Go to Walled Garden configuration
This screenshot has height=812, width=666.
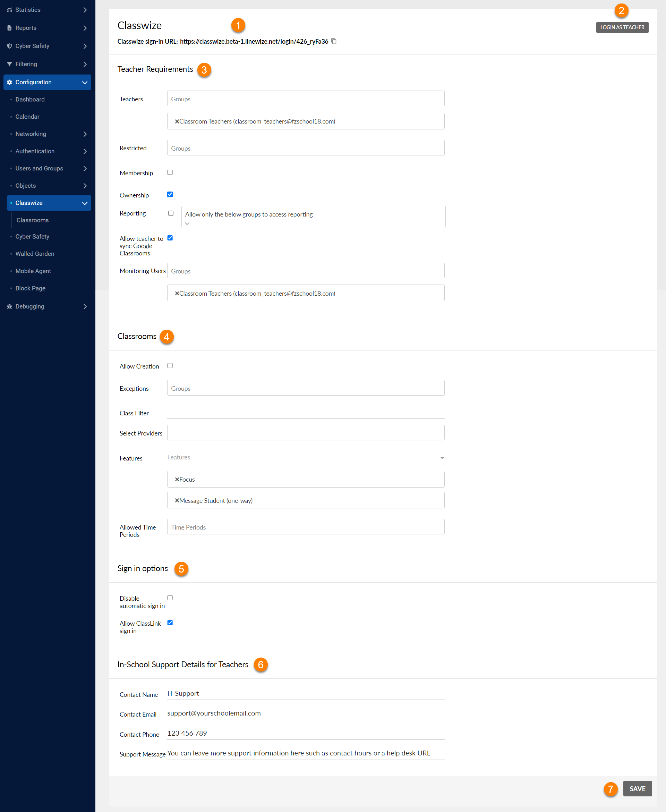click(x=35, y=254)
